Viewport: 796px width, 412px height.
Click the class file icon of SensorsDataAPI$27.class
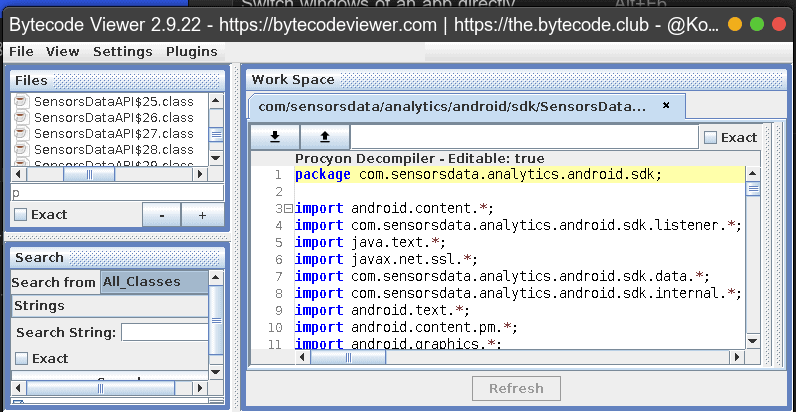click(20, 133)
